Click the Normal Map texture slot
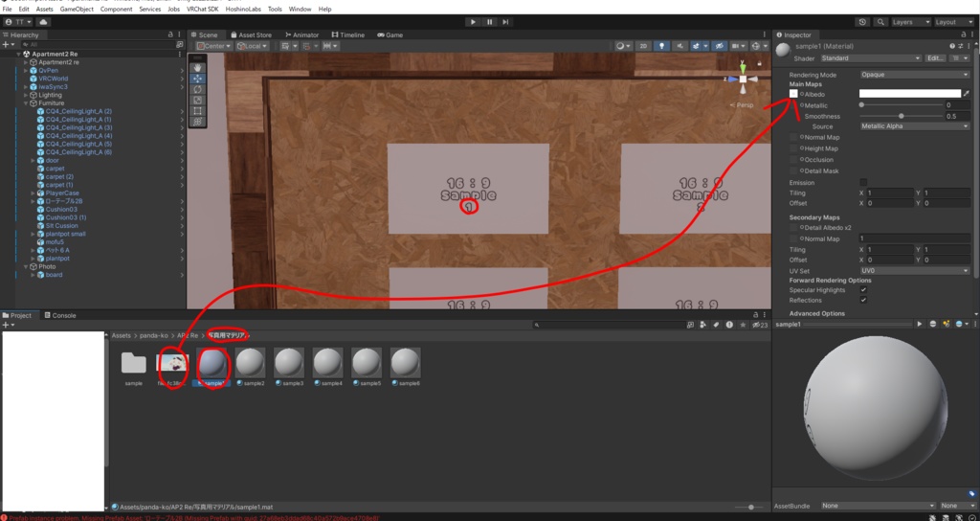This screenshot has width=980, height=521. click(793, 138)
